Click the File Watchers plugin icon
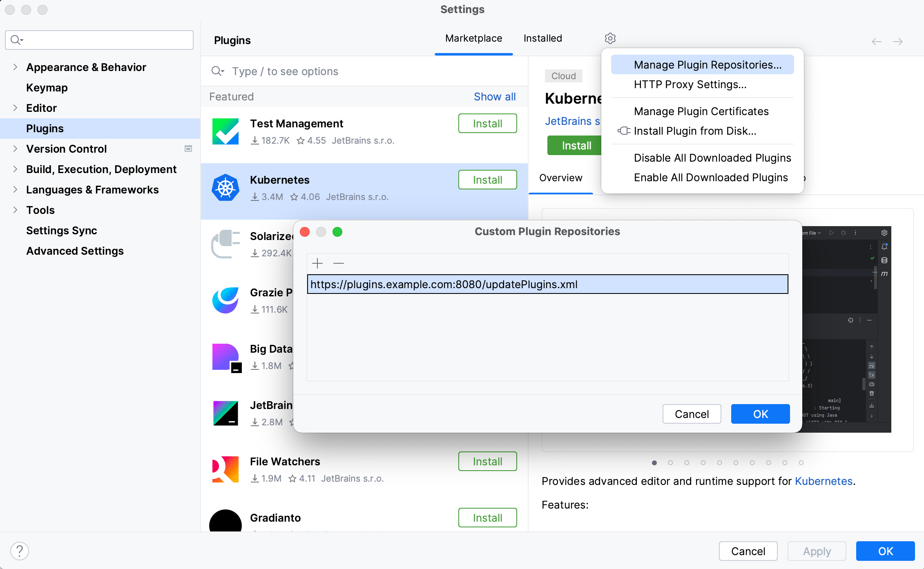The width and height of the screenshot is (924, 569). click(225, 469)
